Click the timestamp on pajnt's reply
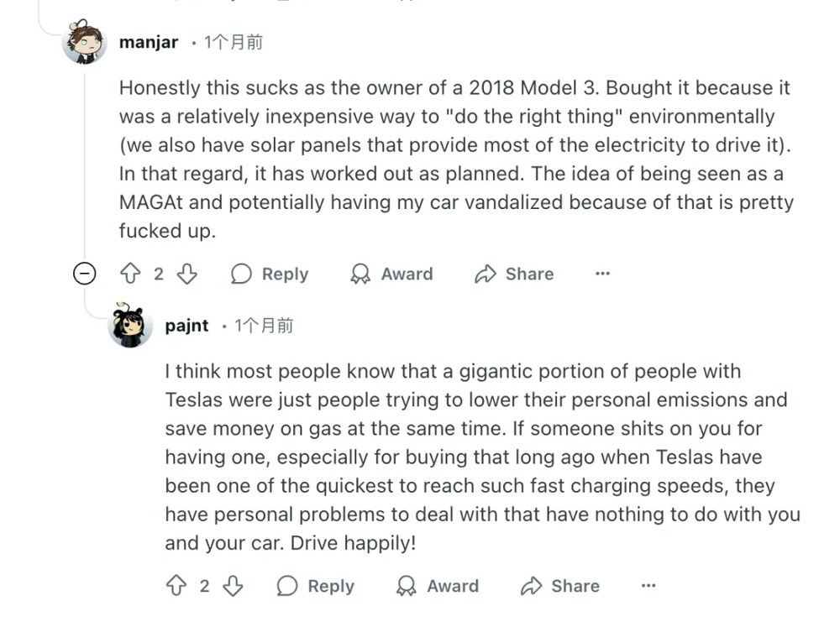The width and height of the screenshot is (840, 627). coord(264,326)
